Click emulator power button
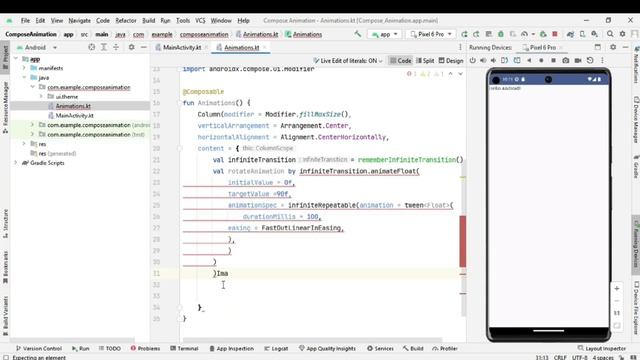The height and width of the screenshot is (360, 640). [x=472, y=60]
